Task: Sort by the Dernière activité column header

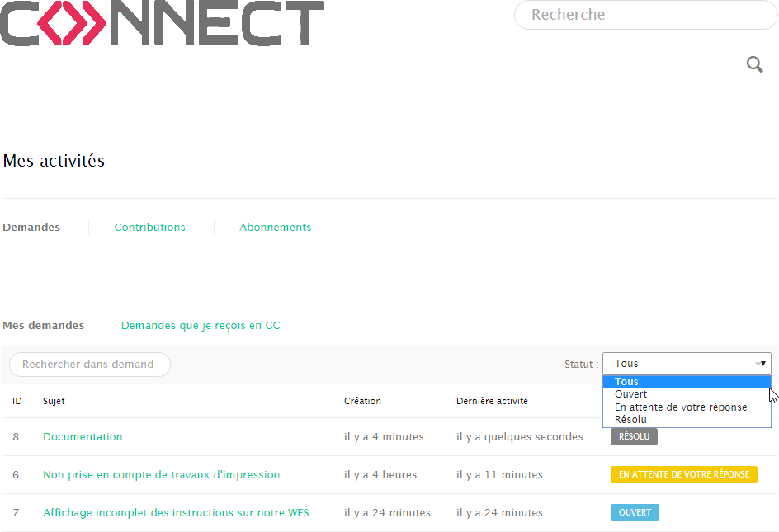Action: [x=492, y=402]
